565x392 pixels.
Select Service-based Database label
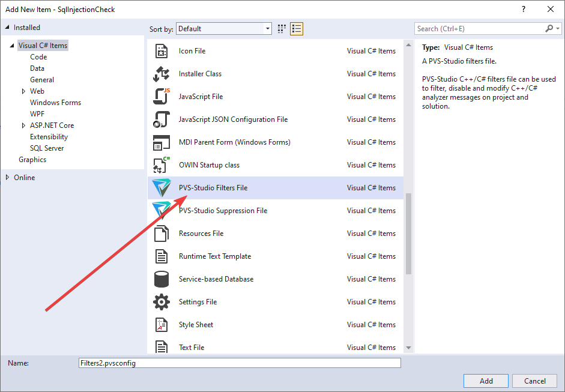216,279
